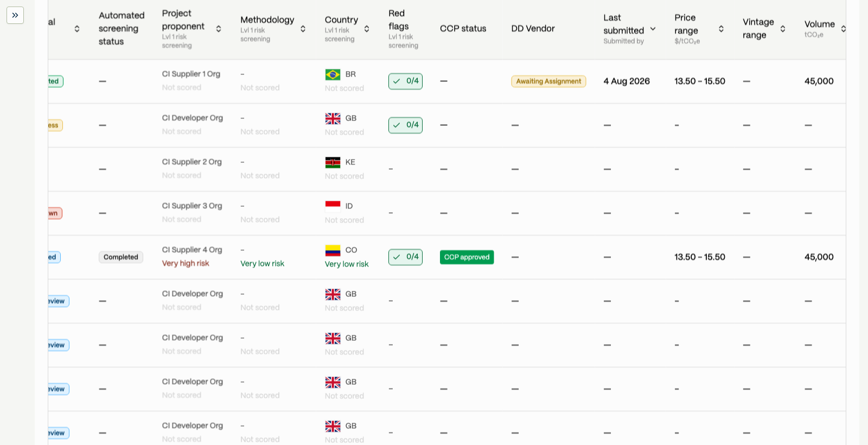Sort by Vintage range column
The image size is (868, 445).
click(x=783, y=29)
